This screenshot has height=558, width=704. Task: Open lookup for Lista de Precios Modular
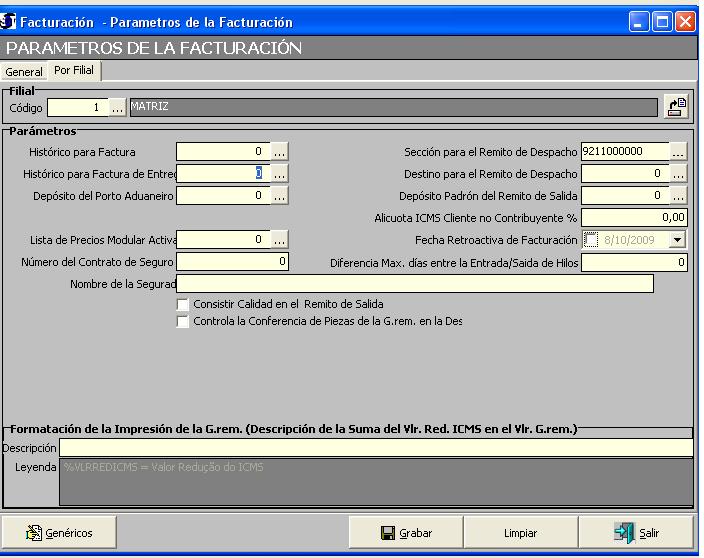pos(280,240)
